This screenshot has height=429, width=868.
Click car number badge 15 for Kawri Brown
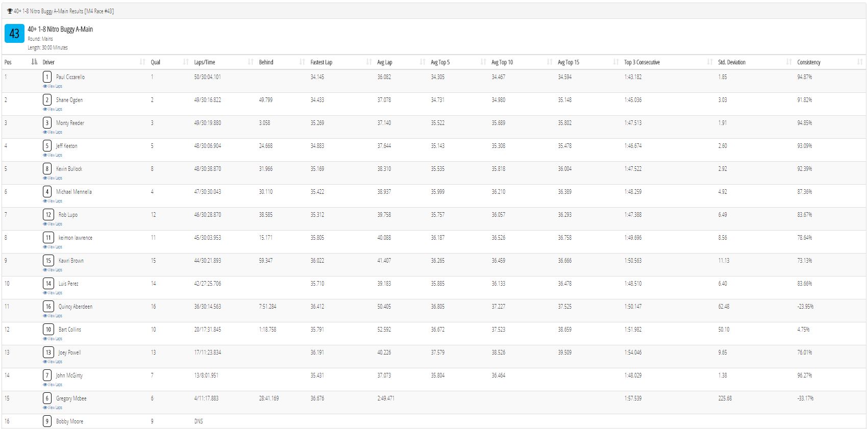pos(48,261)
